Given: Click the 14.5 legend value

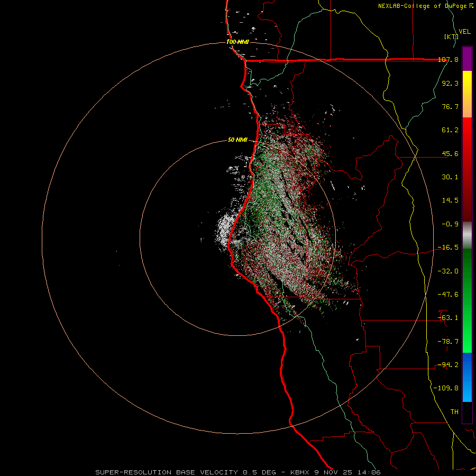Looking at the screenshot, I should 450,200.
